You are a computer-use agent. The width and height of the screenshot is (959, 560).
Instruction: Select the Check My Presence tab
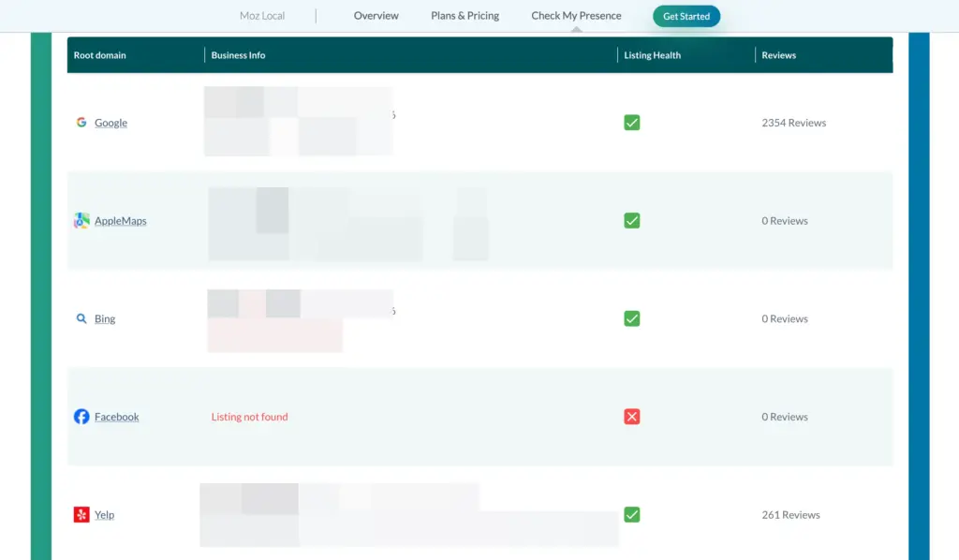pyautogui.click(x=576, y=16)
